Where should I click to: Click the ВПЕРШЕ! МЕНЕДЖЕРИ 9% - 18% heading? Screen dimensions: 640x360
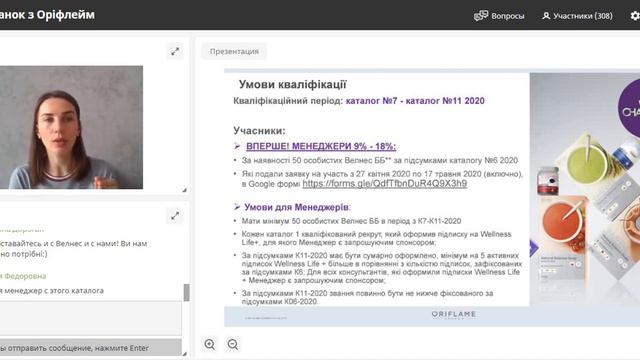(321, 146)
